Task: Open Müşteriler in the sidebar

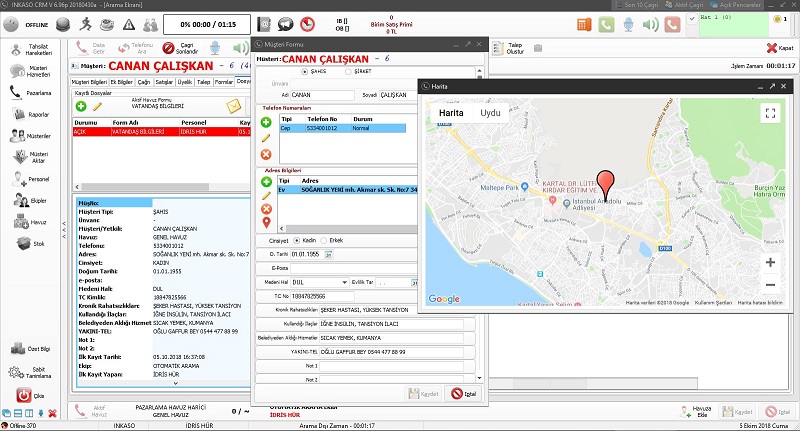Action: pos(32,136)
